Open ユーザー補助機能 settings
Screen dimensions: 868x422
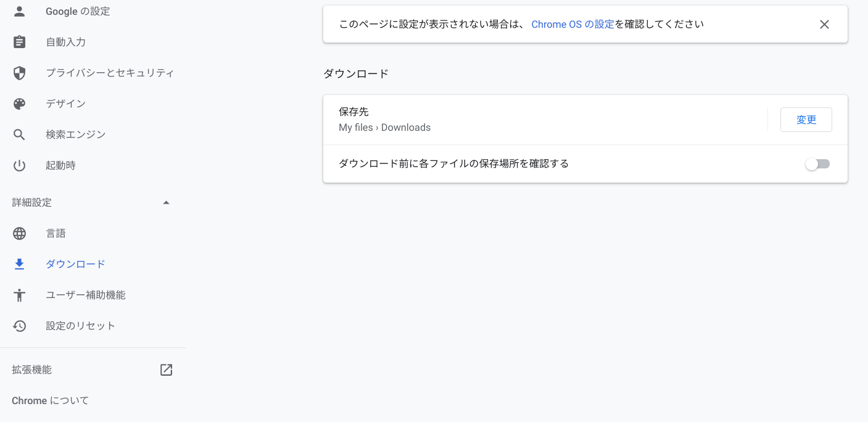(86, 295)
